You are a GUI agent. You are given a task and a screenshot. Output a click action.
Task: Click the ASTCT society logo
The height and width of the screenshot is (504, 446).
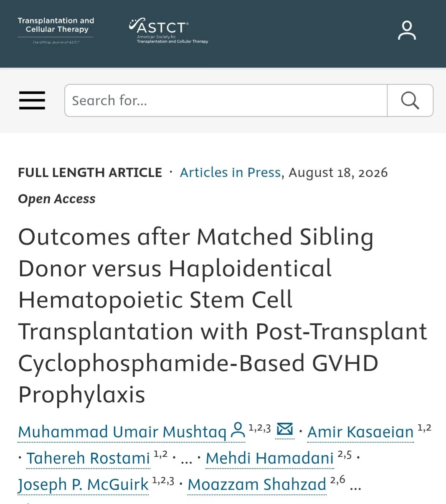168,30
